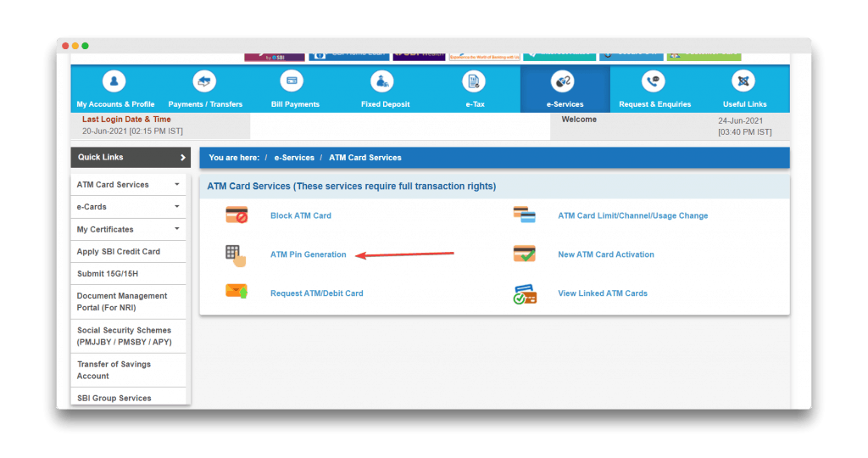
Task: Click the Payments / Transfers icon
Action: (x=204, y=81)
